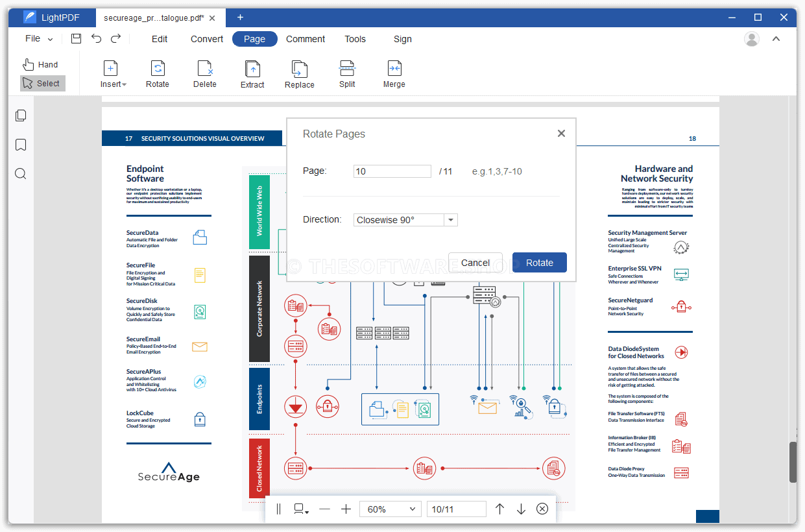Image resolution: width=805 pixels, height=532 pixels.
Task: Open the search sidebar panel
Action: (21, 174)
